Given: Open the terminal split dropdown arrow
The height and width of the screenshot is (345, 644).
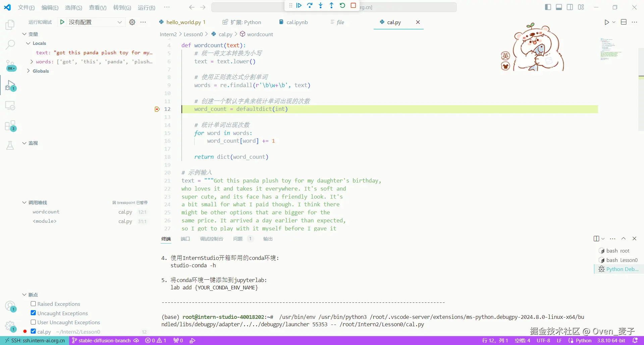Looking at the screenshot, I should 603,238.
